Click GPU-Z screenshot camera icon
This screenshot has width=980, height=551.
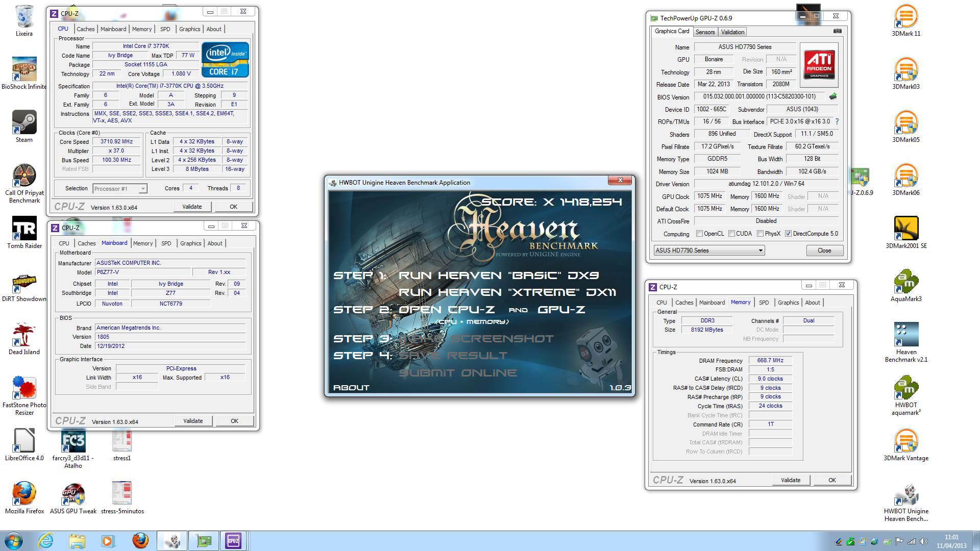pos(837,31)
